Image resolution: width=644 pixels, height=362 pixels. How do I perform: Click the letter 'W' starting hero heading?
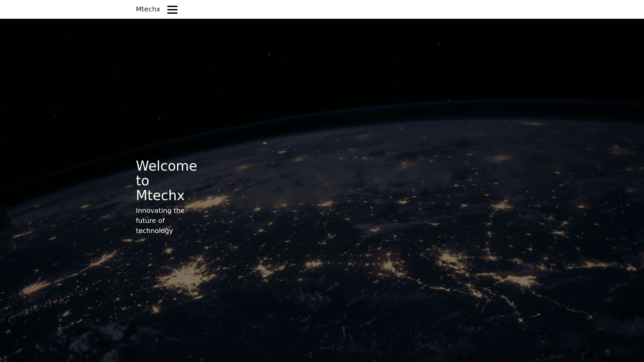tap(142, 166)
